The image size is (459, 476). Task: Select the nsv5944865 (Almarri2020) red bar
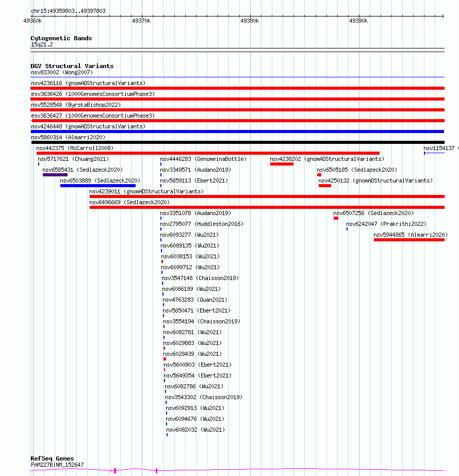409,240
